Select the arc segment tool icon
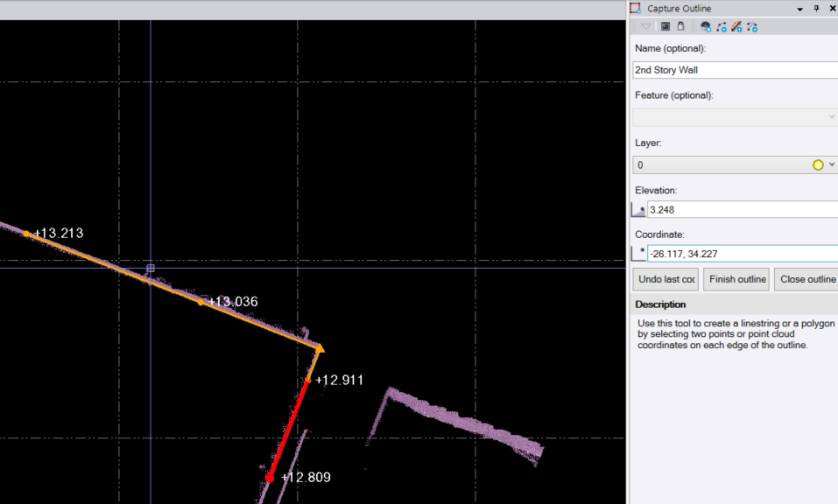This screenshot has height=504, width=838. click(721, 27)
